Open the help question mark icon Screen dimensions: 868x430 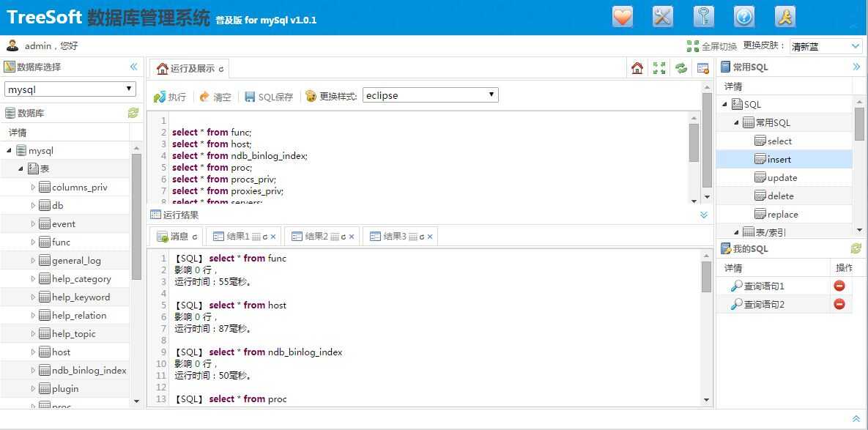click(744, 17)
